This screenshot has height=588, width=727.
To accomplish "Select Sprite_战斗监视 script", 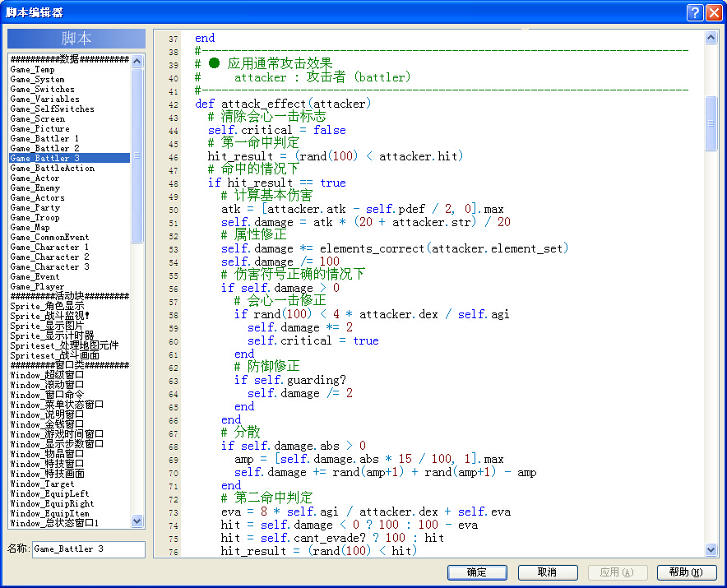I will (x=70, y=316).
